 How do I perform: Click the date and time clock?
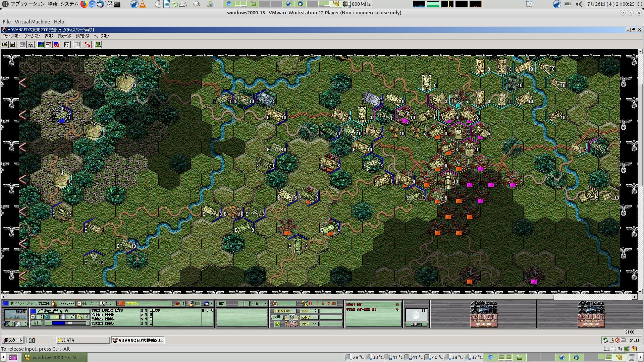[x=611, y=4]
